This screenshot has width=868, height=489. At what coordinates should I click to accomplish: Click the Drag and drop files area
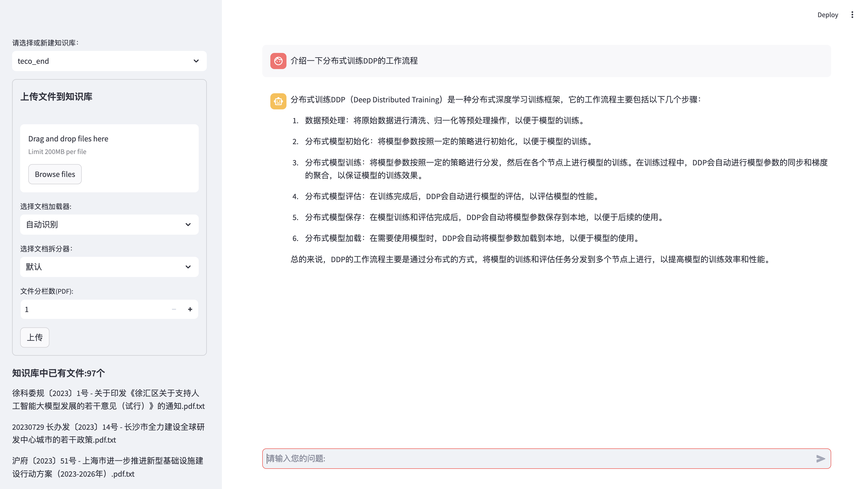point(109,158)
